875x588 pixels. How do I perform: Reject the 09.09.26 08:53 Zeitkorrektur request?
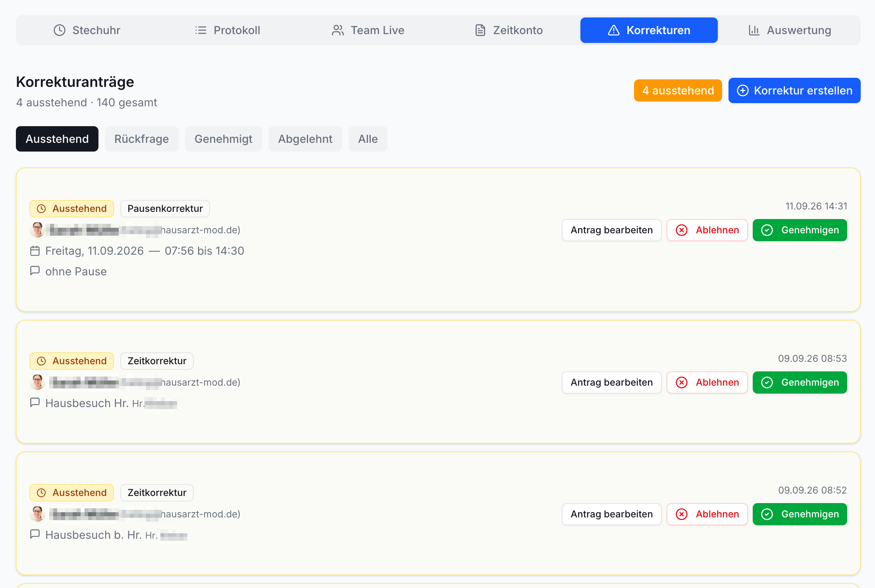coord(707,382)
